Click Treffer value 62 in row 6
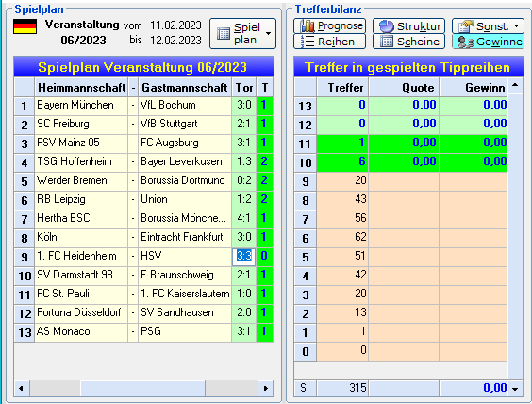This screenshot has height=404, width=532. click(342, 237)
